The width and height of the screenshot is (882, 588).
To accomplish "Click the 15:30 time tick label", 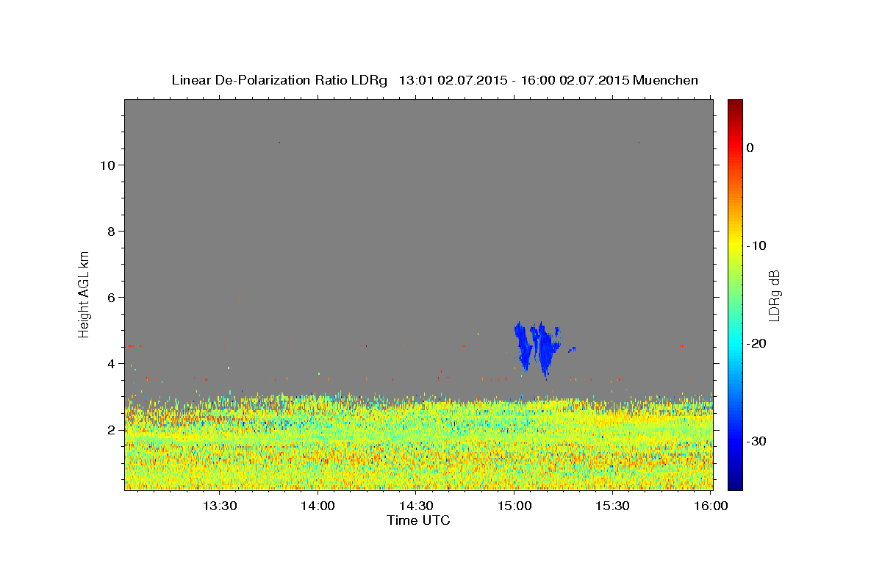I will pos(612,506).
